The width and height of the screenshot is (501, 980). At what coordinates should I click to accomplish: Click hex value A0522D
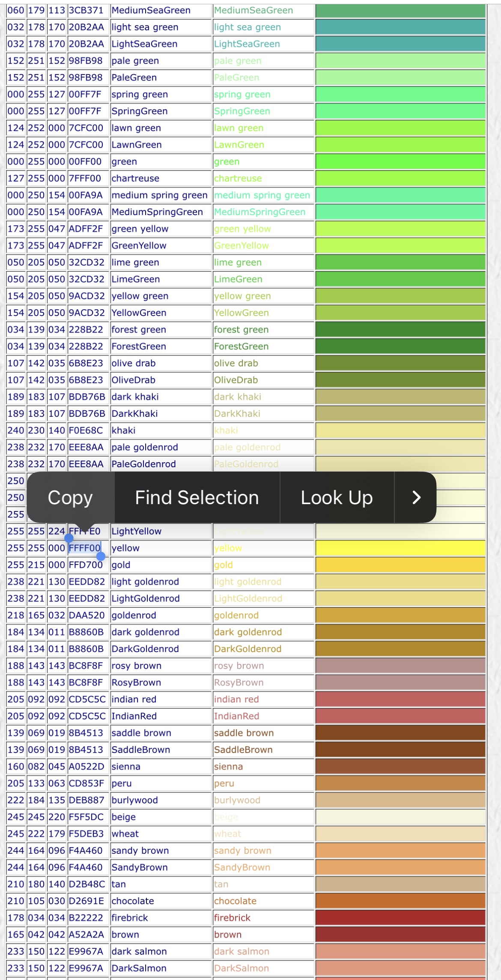(86, 766)
